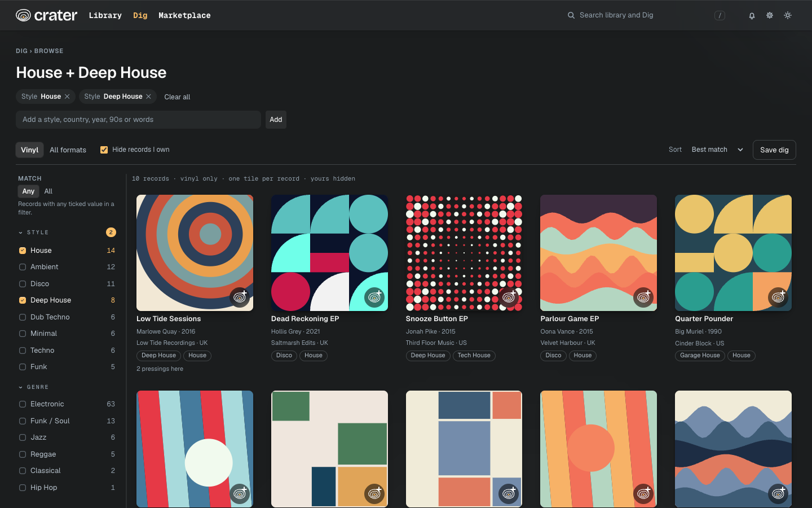This screenshot has width=812, height=508.
Task: Add Dead Reckoning EP to crate icon
Action: [374, 297]
